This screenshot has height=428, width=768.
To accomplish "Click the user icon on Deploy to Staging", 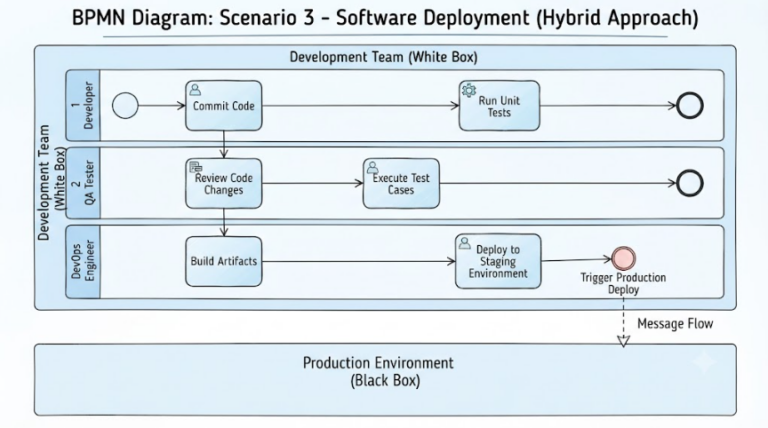I will coord(464,243).
